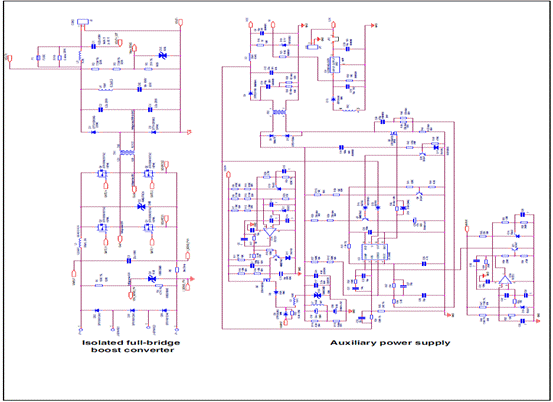Click the red arrow at bottom-right of auxiliary supply

coord(538,321)
